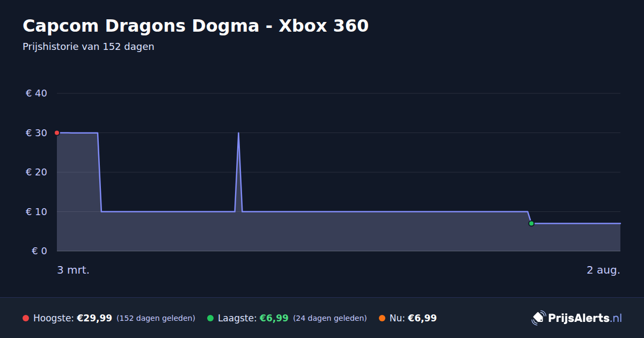This screenshot has width=644, height=338.
Task: Click the 3 mrt. start date label
Action: click(74, 270)
